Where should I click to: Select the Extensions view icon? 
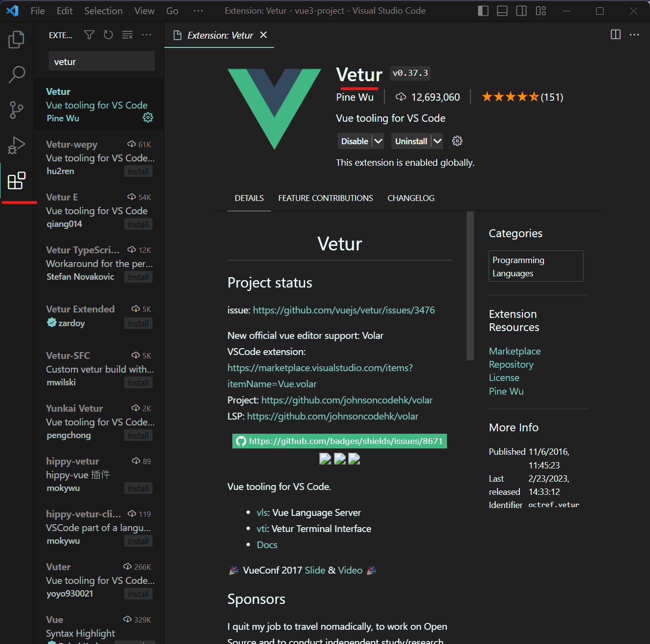(x=17, y=180)
